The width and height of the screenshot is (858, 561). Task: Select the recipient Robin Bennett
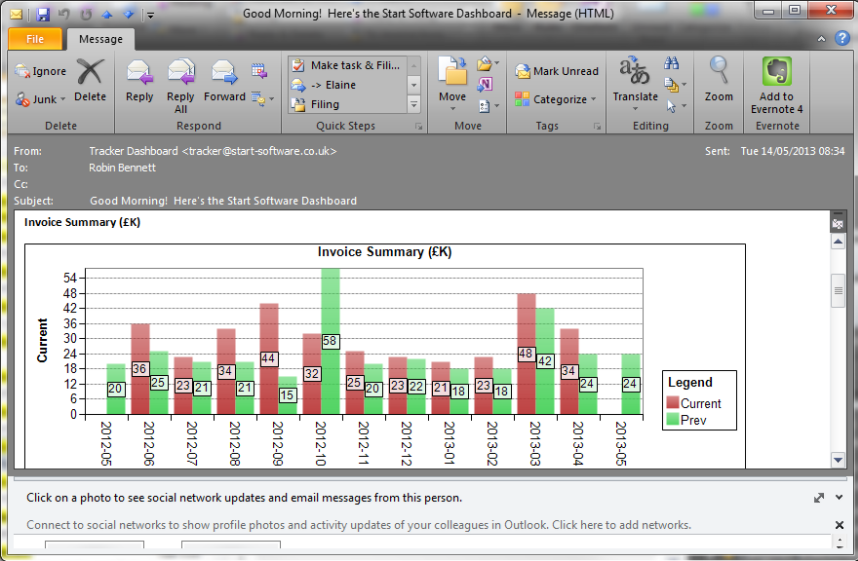click(122, 167)
